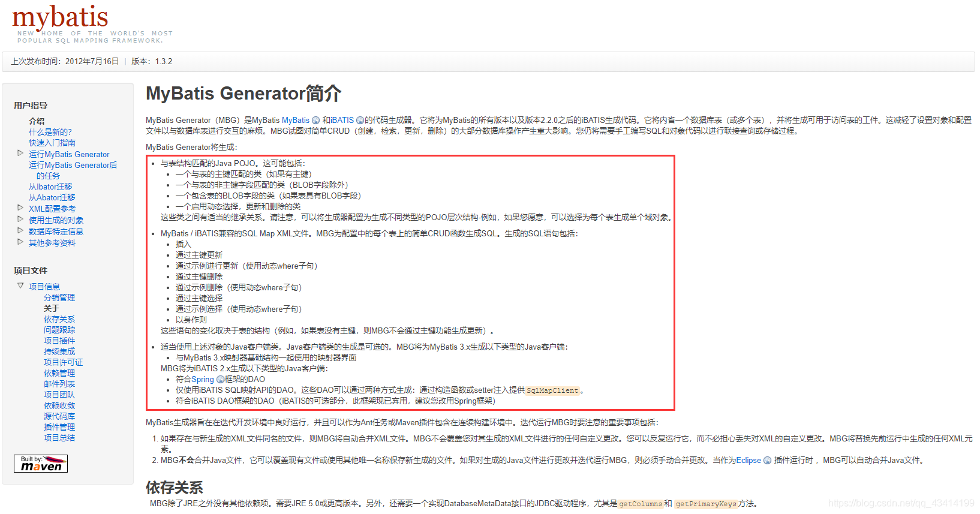This screenshot has height=514, width=980.
Task: Open the XML配置参考 link
Action: (52, 209)
